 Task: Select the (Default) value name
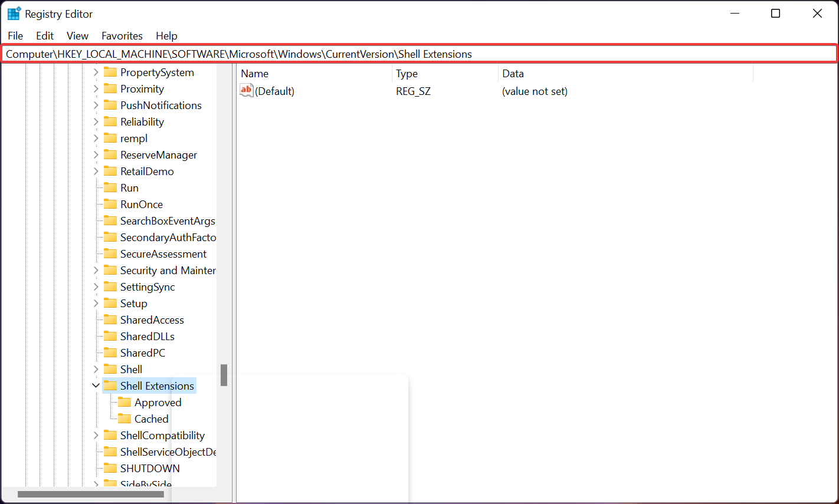pos(275,91)
